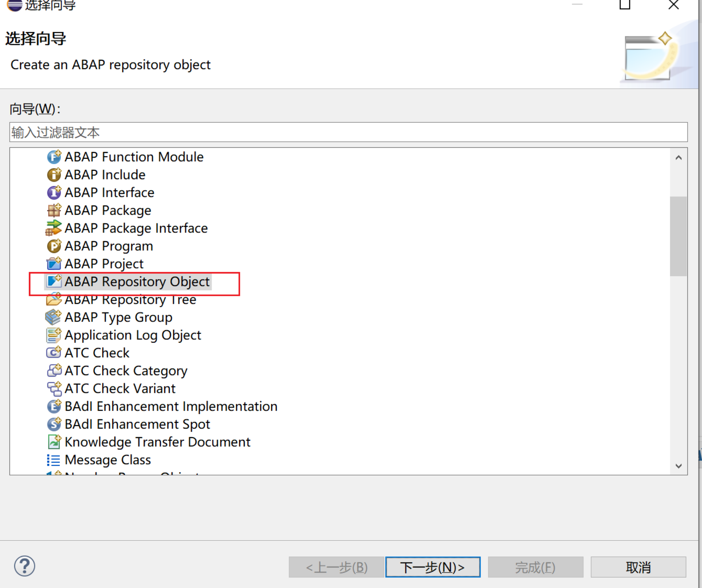This screenshot has height=588, width=702.
Task: Click the ATC Check Variant icon
Action: tap(54, 389)
